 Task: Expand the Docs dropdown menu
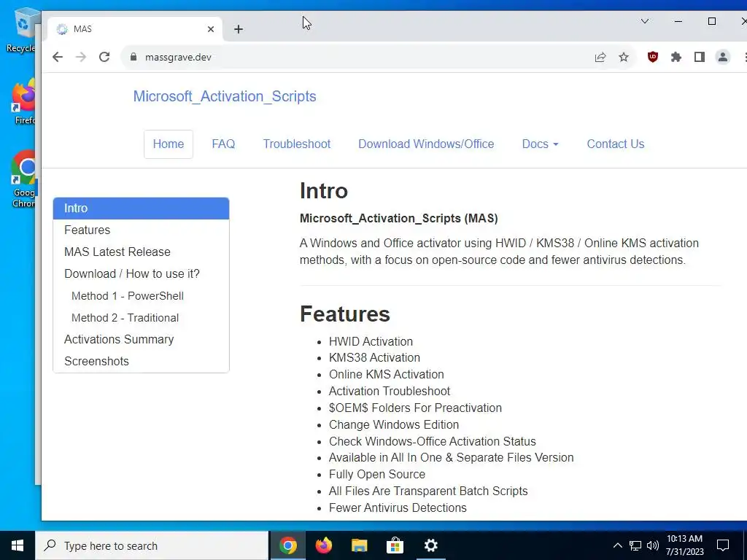(x=541, y=144)
